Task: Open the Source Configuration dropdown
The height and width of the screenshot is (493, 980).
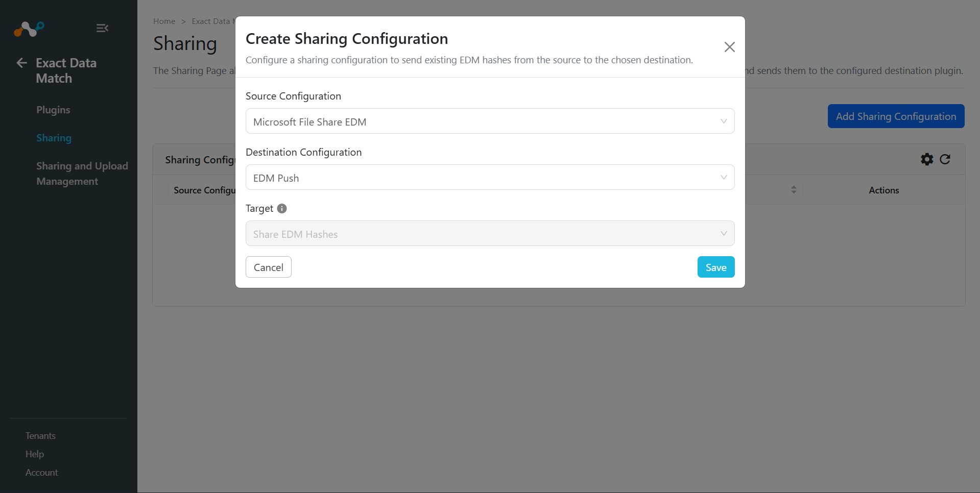Action: pyautogui.click(x=490, y=121)
